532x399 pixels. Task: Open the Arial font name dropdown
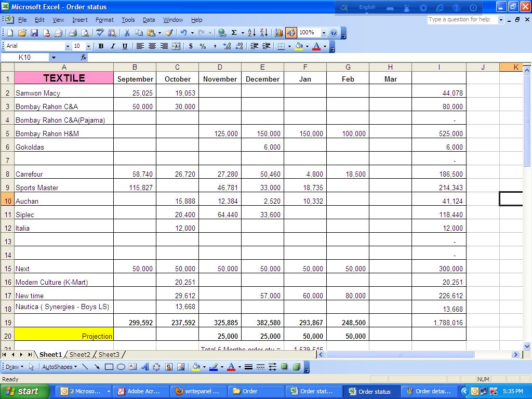pos(68,46)
